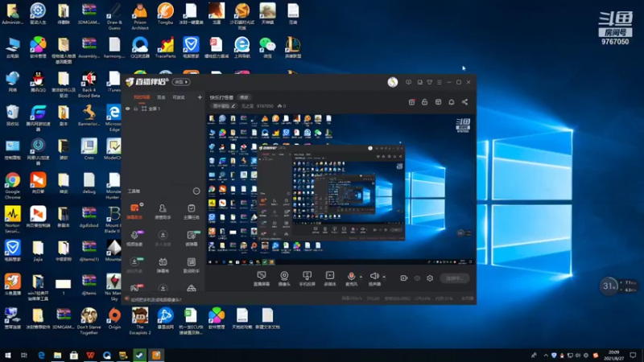Image resolution: width=644 pixels, height=362 pixels.
Task: Edit the category tag with the pencil
Action: 224,106
